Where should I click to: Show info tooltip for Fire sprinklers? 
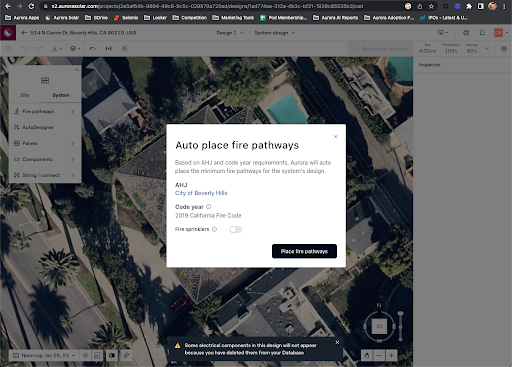(215, 229)
